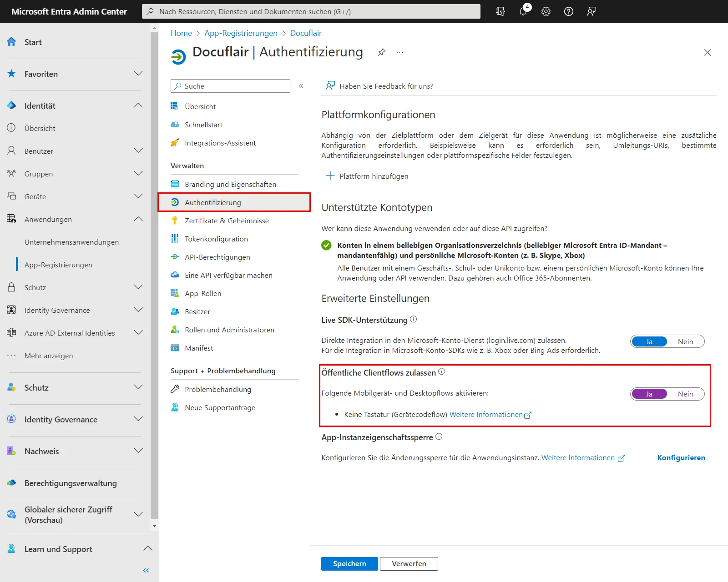Open the Cloud Shell icon
Screen dimensions: 728x582
pyautogui.click(x=500, y=11)
